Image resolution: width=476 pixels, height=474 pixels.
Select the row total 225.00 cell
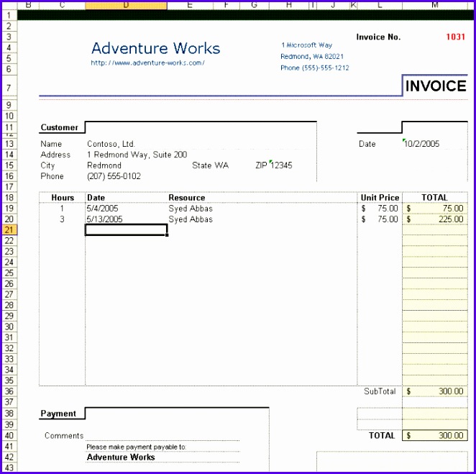pyautogui.click(x=435, y=219)
